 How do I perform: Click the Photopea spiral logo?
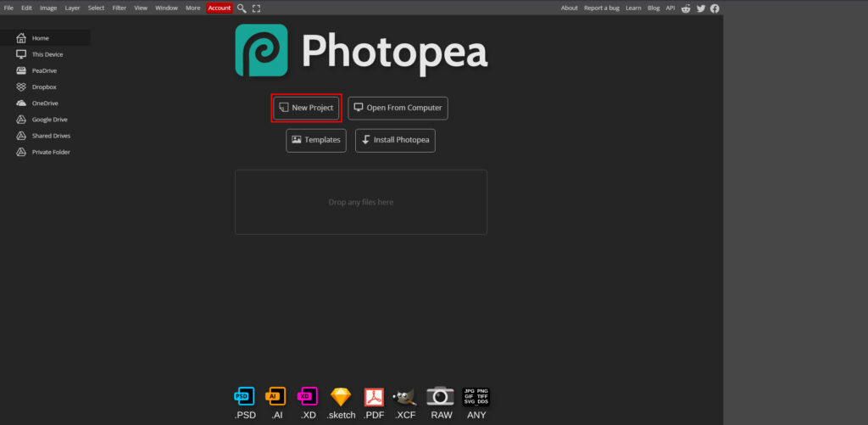(261, 50)
